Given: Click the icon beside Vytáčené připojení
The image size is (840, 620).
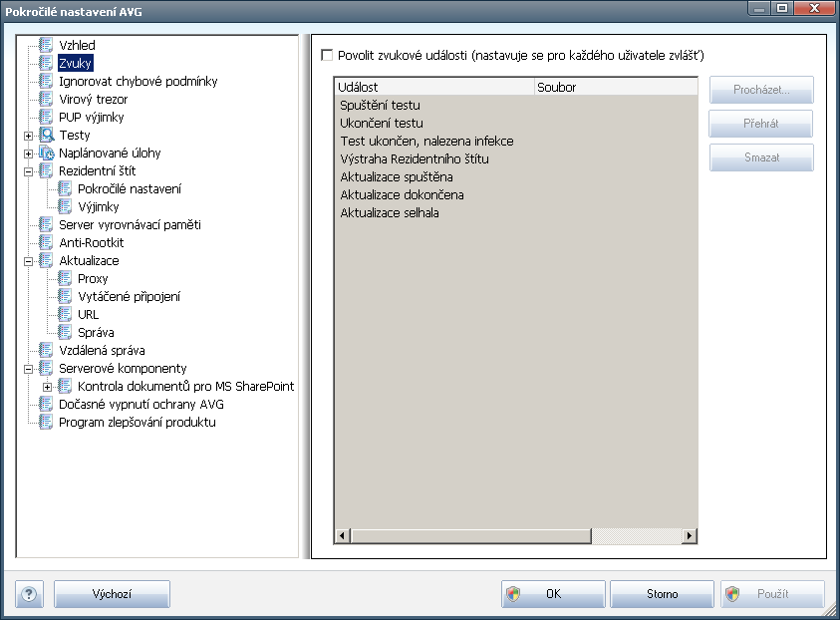Looking at the screenshot, I should 65,296.
